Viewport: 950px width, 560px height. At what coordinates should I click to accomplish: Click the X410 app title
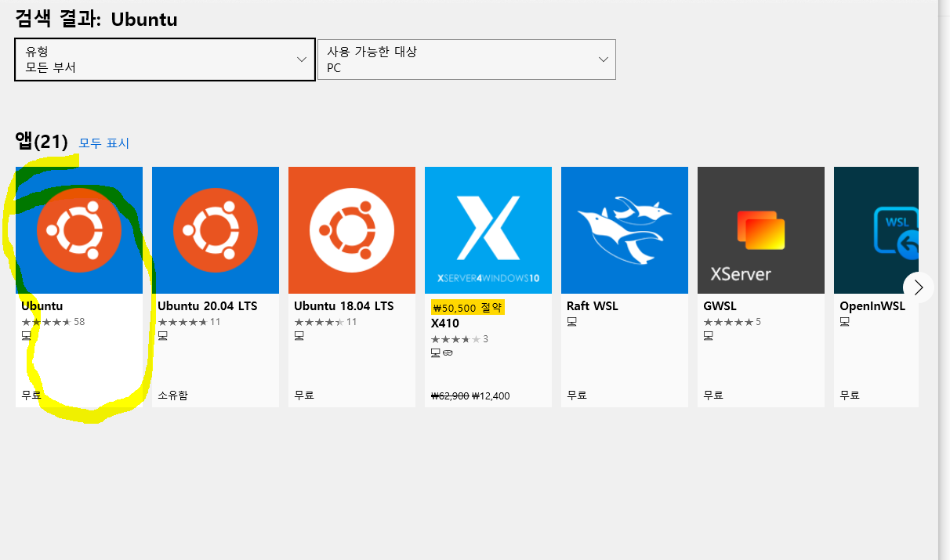(445, 323)
